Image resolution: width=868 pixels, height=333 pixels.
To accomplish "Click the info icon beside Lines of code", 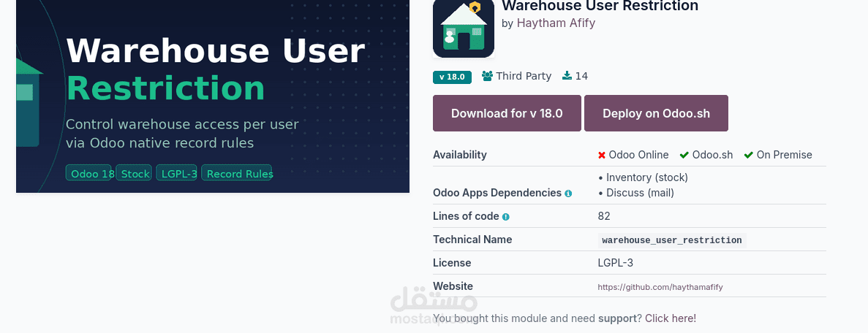I will [x=505, y=217].
